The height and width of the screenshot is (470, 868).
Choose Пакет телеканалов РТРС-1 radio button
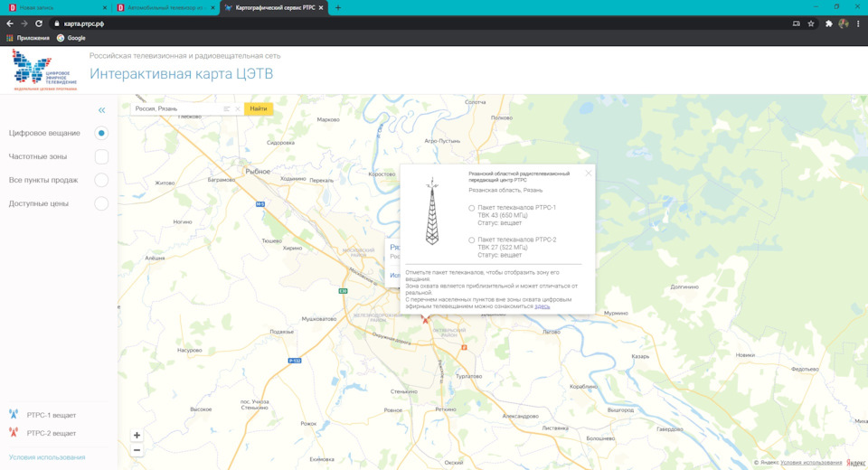pyautogui.click(x=472, y=208)
